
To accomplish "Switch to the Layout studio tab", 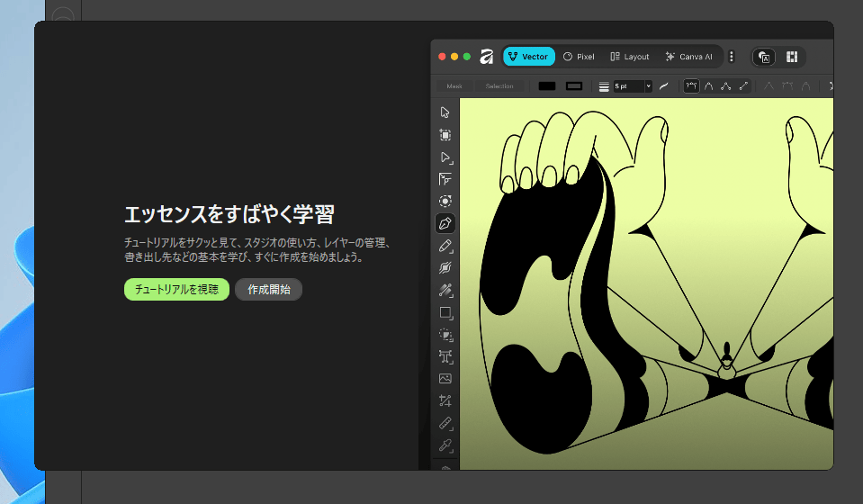I will (x=629, y=57).
